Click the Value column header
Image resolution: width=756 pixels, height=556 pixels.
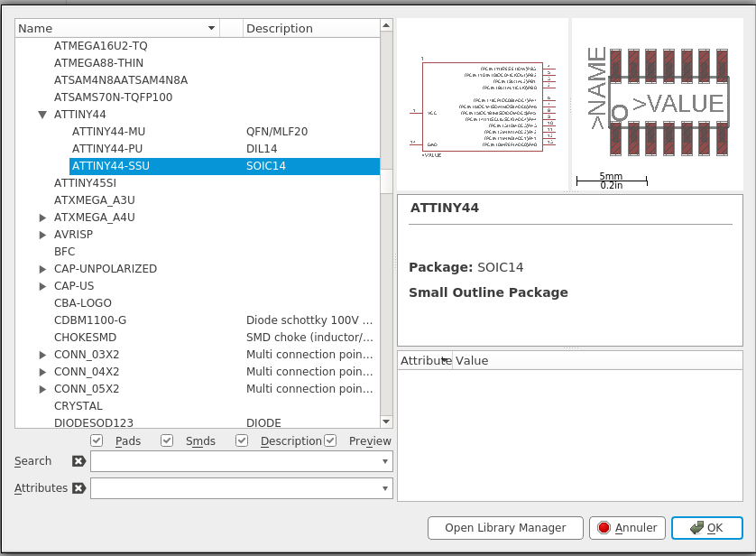(x=597, y=361)
